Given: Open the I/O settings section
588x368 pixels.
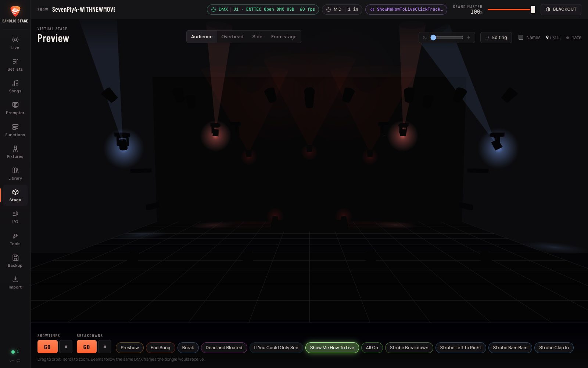Looking at the screenshot, I should 15,217.
